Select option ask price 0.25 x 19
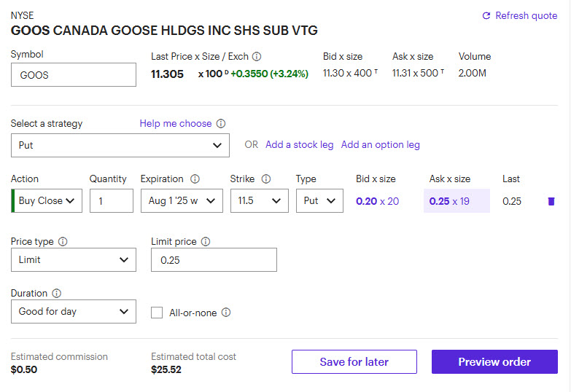Image resolution: width=571 pixels, height=392 pixels. point(457,201)
